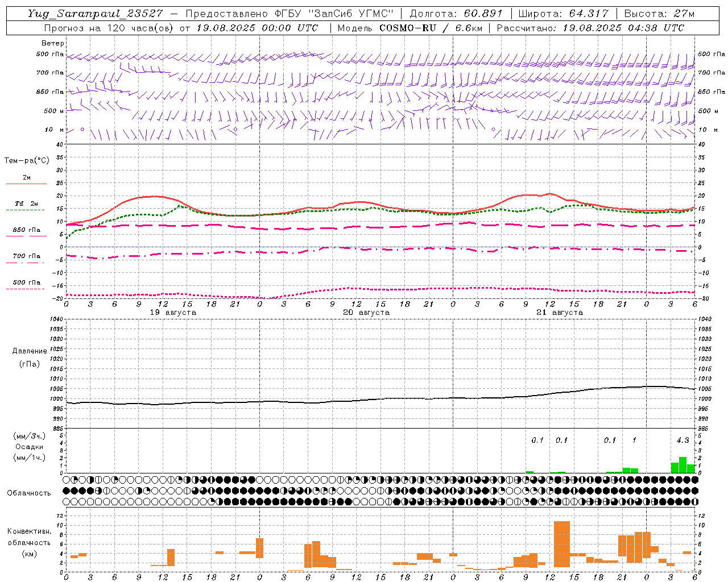Click the tallest orange convective cloud bar
Viewport: 728px width, 582px height.
[x=562, y=544]
